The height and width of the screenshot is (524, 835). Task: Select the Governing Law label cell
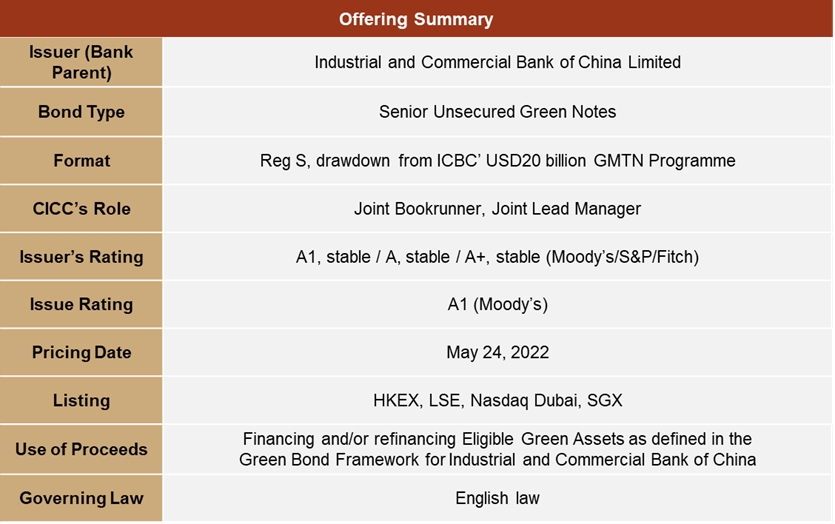[81, 498]
